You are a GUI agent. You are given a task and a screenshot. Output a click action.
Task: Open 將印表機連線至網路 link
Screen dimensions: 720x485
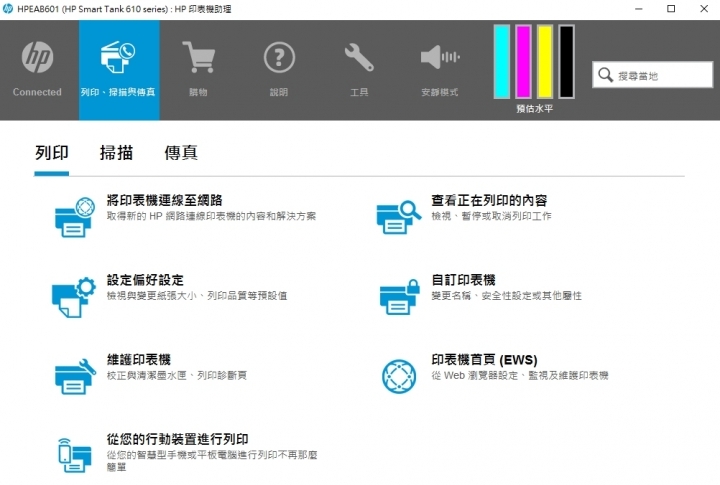tap(164, 200)
